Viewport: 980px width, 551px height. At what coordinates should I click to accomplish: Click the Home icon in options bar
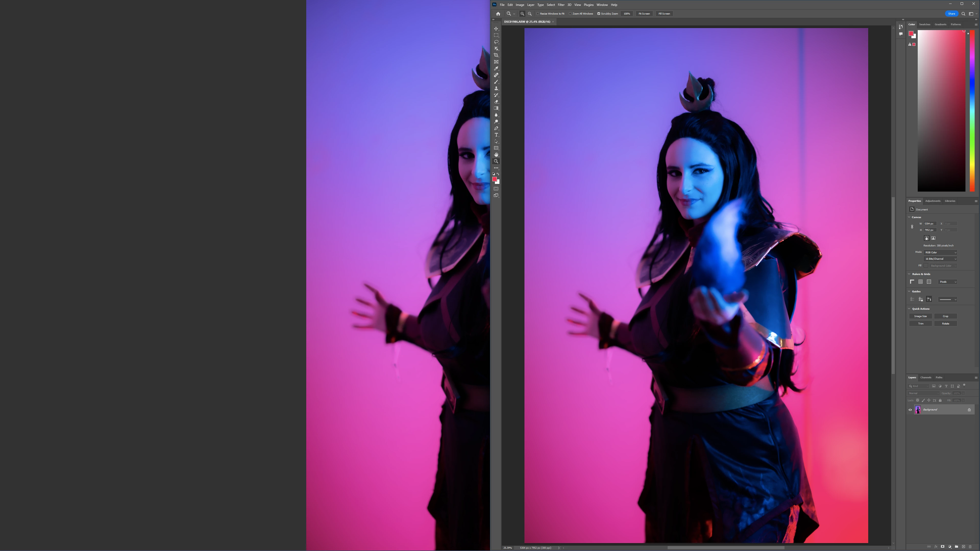pyautogui.click(x=498, y=14)
